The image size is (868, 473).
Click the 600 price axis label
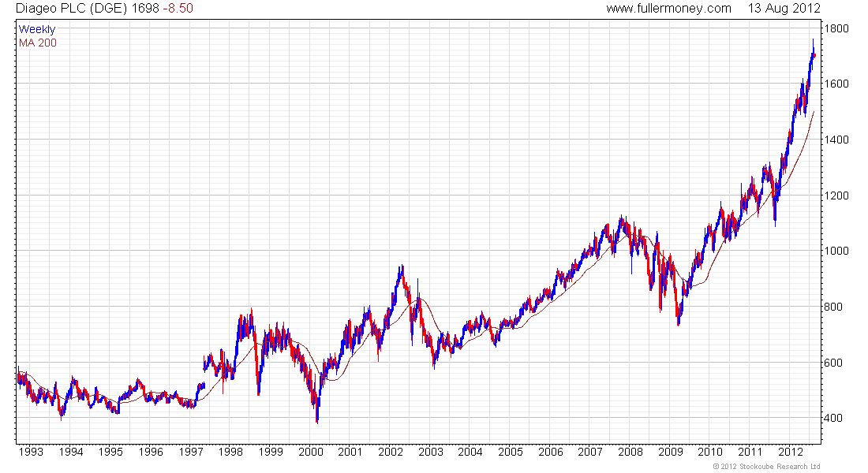[x=833, y=363]
